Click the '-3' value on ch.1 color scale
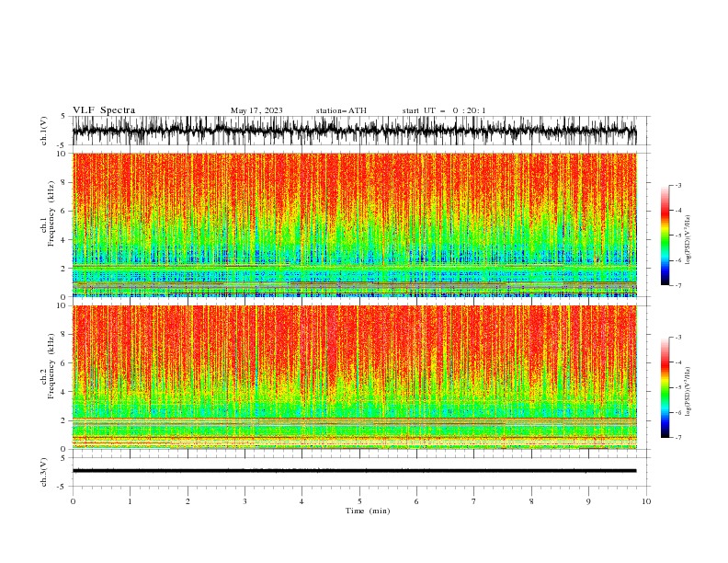This screenshot has height=563, width=728. (678, 185)
